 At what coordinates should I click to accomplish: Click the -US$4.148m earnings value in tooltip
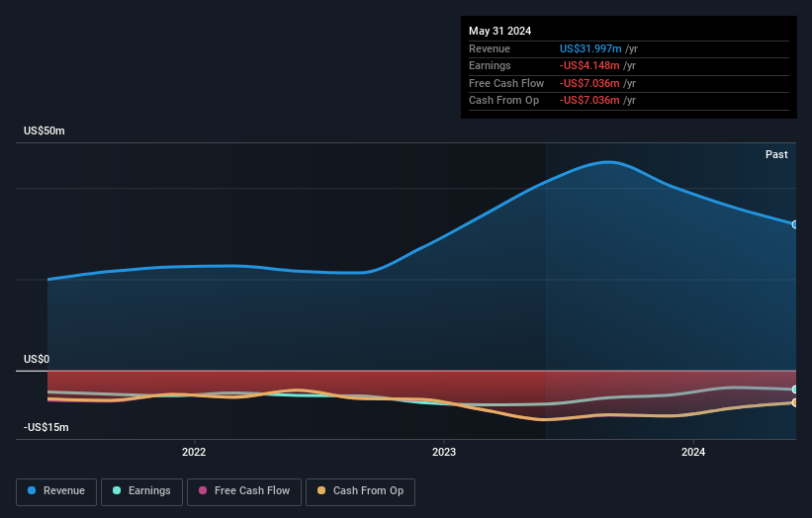589,65
